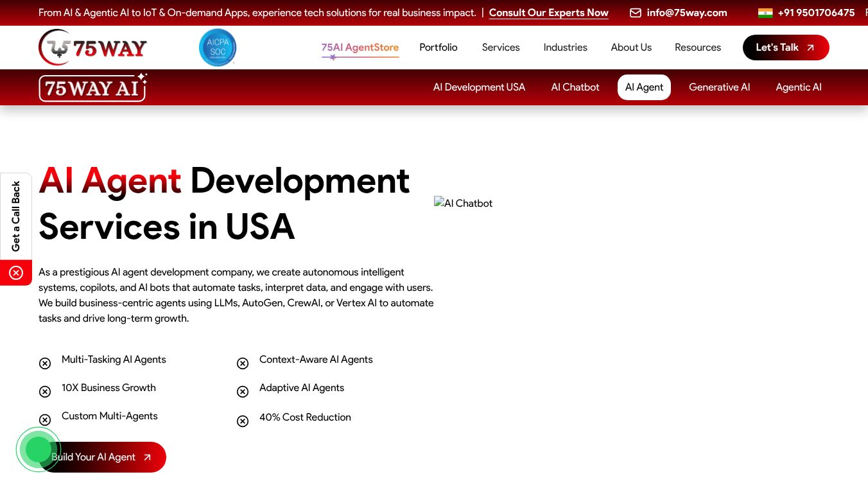The image size is (868, 488).
Task: Click the icon beside Custom Multi-Agents
Action: [45, 420]
